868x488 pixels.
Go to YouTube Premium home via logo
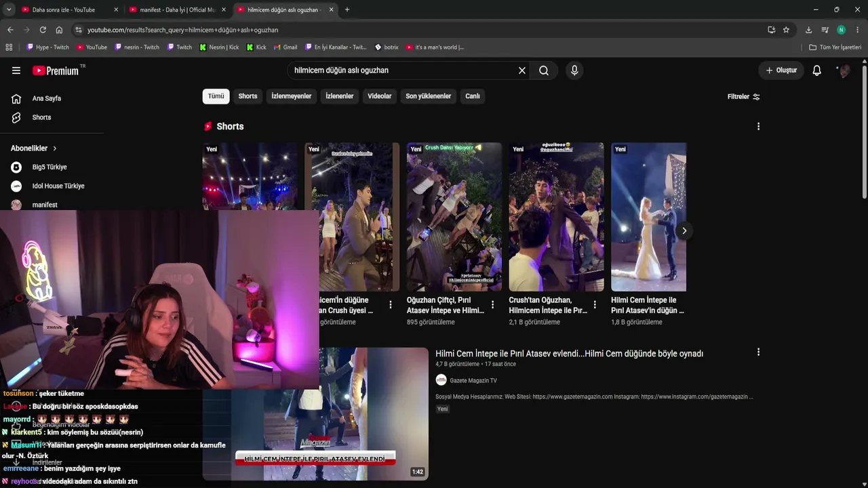(56, 70)
